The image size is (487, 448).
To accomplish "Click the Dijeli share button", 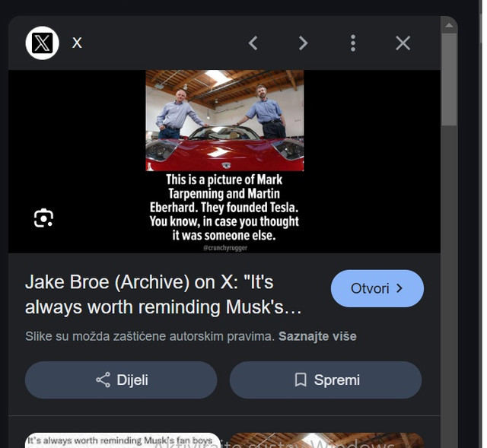I will click(121, 380).
